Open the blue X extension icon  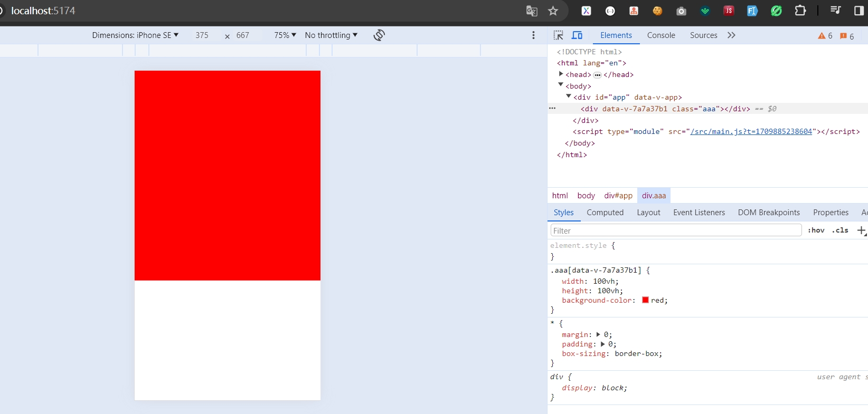[x=587, y=11]
